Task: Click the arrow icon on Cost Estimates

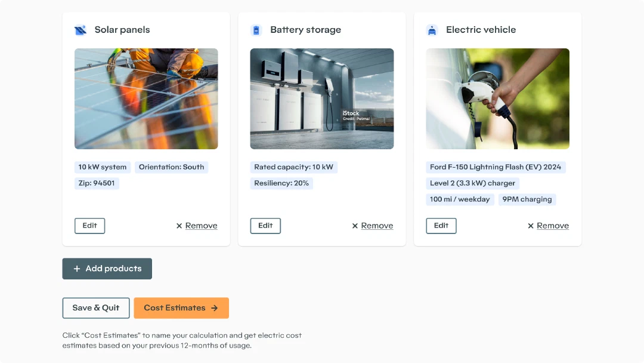Action: (215, 308)
